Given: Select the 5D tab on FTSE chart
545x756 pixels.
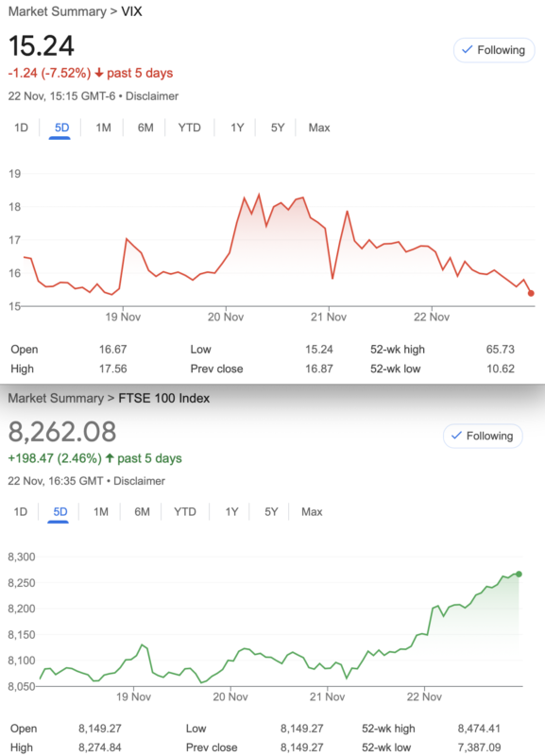Looking at the screenshot, I should [60, 511].
